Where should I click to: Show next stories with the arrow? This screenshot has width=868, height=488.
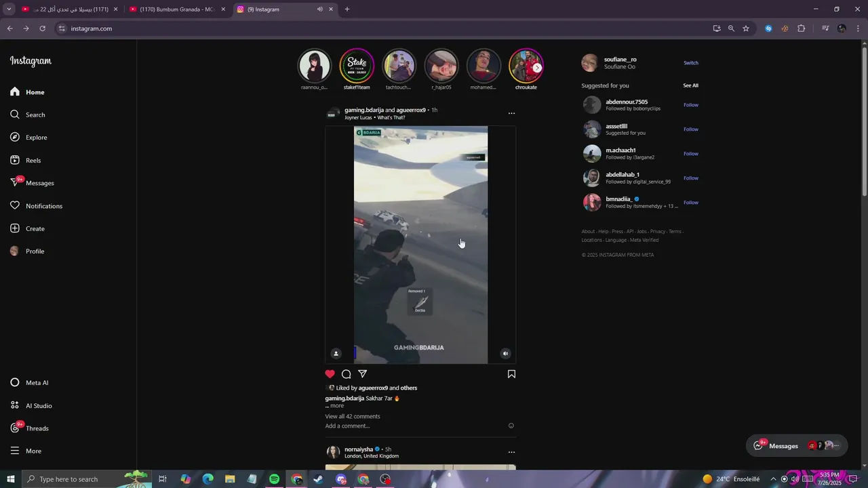point(537,68)
